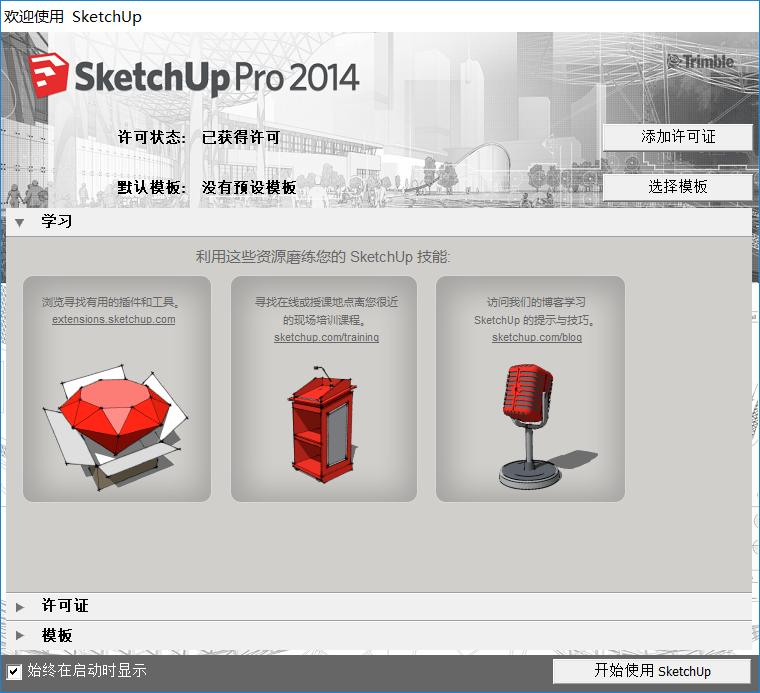Screen dimensions: 760x693
Task: Open the 模板 section header
Action: point(379,635)
